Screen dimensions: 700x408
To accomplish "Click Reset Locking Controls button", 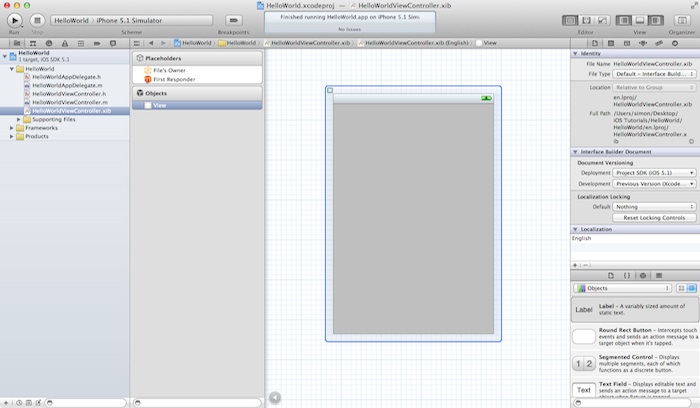I will point(654,217).
